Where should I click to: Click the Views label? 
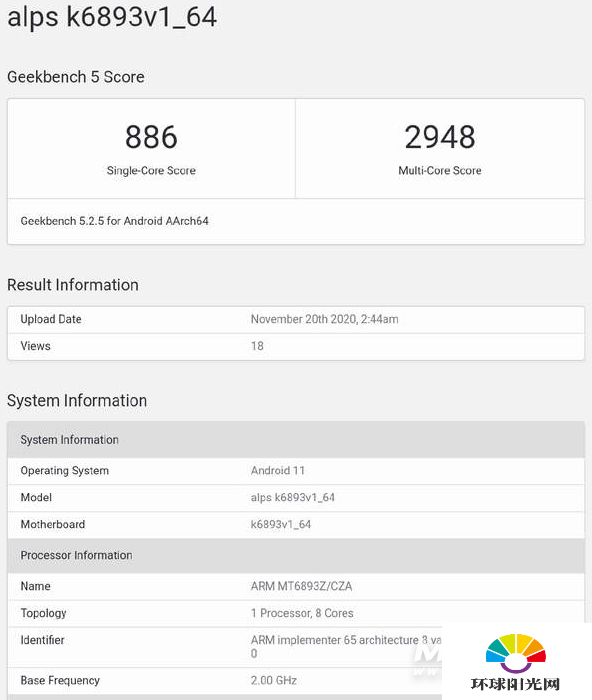coord(35,346)
